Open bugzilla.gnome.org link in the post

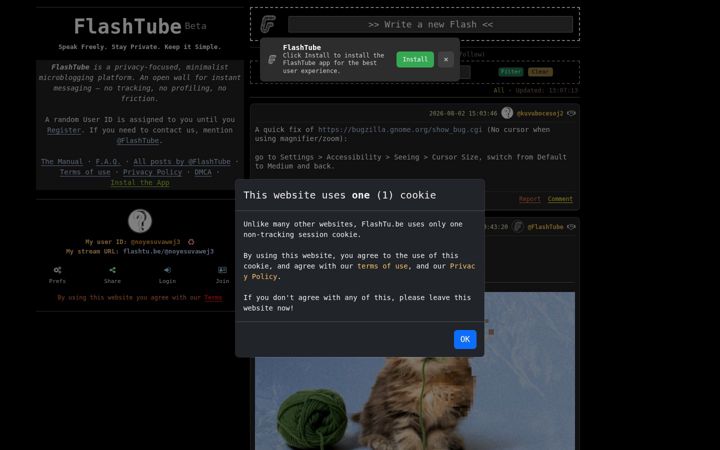pos(400,129)
